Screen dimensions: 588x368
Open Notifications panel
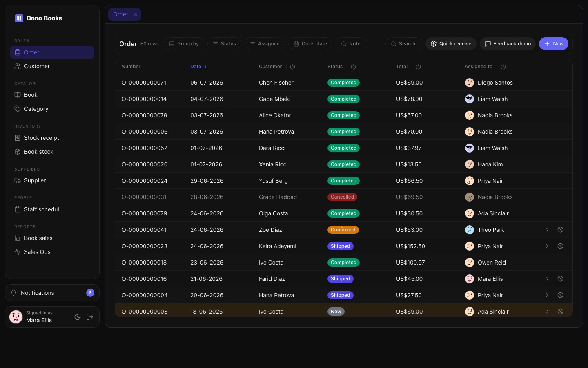52,293
